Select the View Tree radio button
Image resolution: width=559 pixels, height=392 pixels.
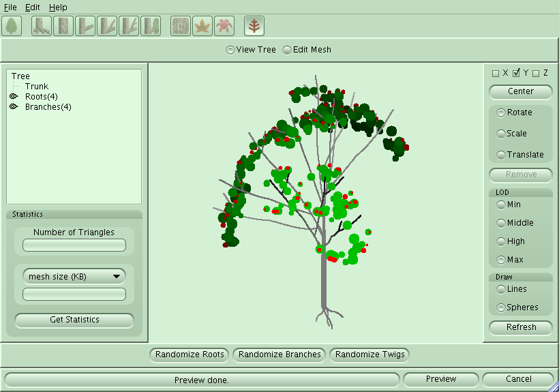pyautogui.click(x=230, y=50)
